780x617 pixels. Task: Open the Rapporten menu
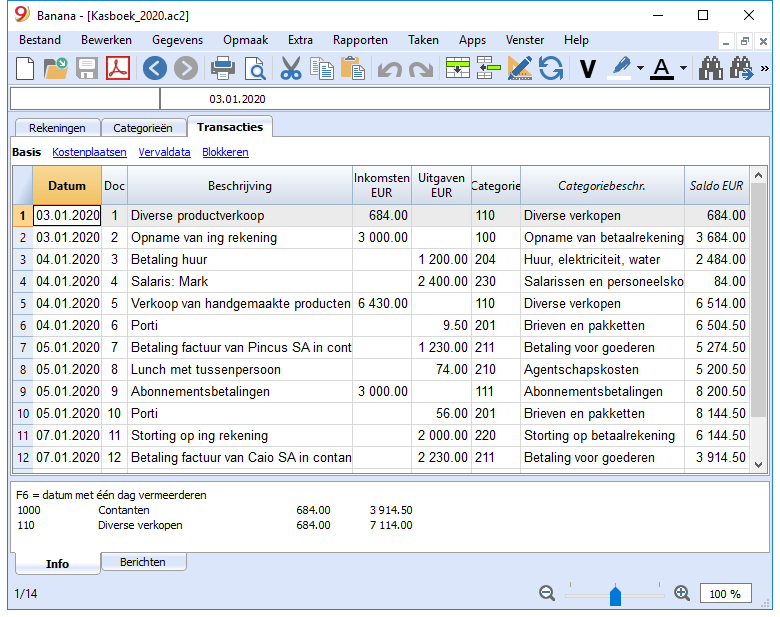coord(360,40)
